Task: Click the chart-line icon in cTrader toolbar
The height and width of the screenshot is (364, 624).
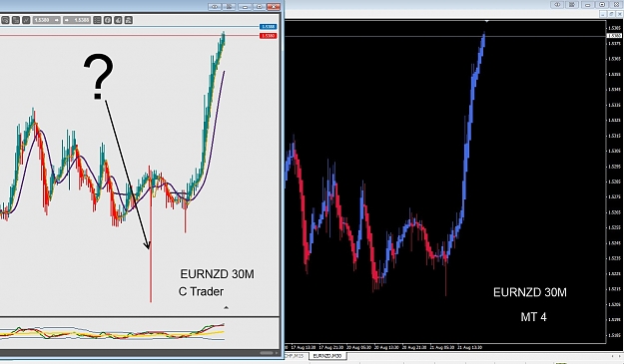Action: pyautogui.click(x=26, y=20)
